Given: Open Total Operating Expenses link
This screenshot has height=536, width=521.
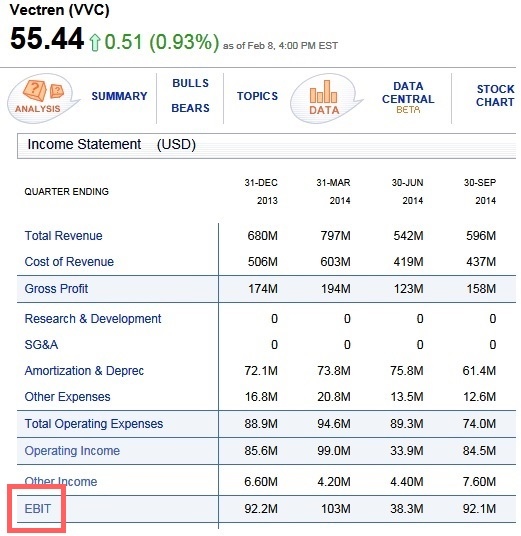Looking at the screenshot, I should click(x=94, y=424).
